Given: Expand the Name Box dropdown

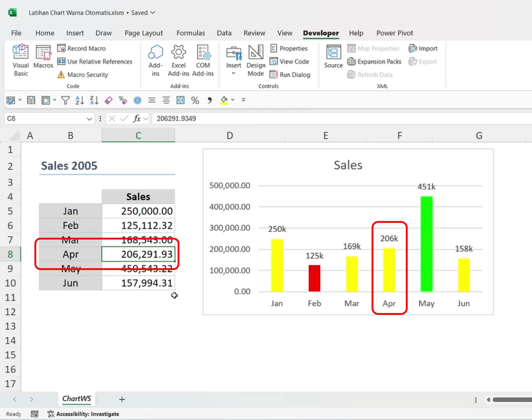Looking at the screenshot, I should [x=89, y=119].
